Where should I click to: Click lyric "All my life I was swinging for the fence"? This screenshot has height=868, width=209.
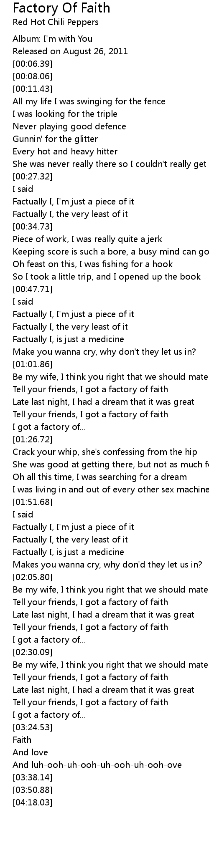click(89, 101)
